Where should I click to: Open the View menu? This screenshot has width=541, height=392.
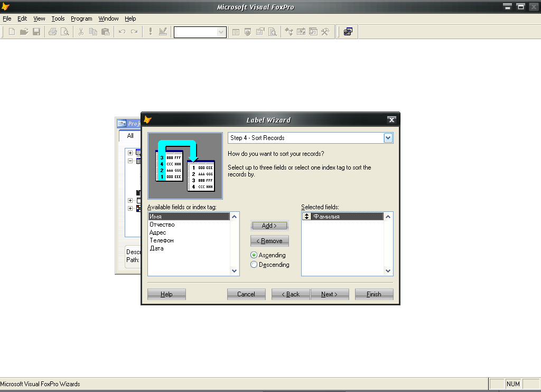point(39,18)
